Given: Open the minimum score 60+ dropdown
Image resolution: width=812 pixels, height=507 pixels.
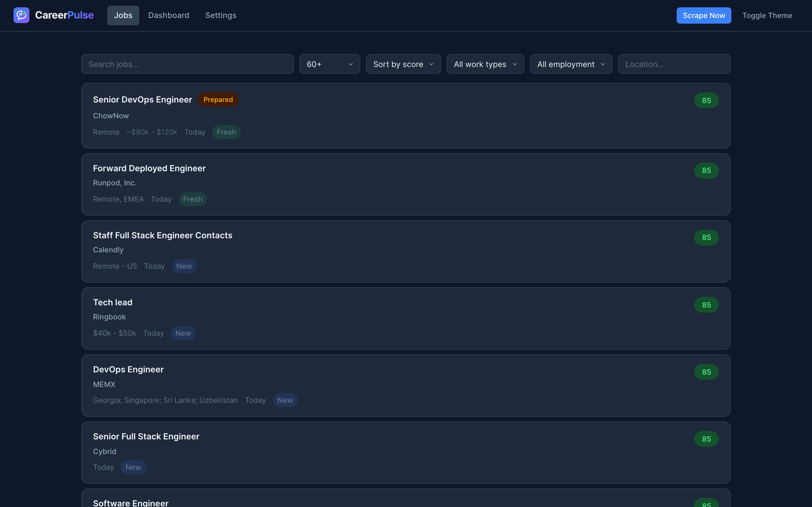Looking at the screenshot, I should (x=330, y=64).
